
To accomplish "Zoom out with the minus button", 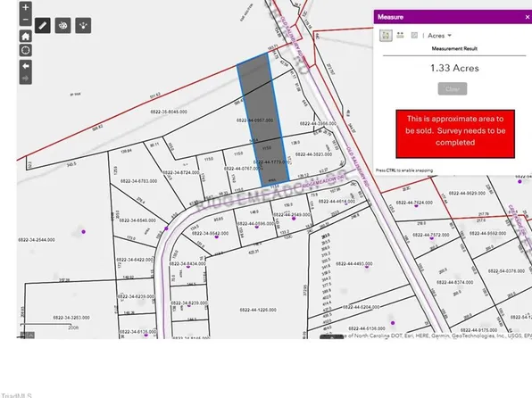I will tap(26, 20).
